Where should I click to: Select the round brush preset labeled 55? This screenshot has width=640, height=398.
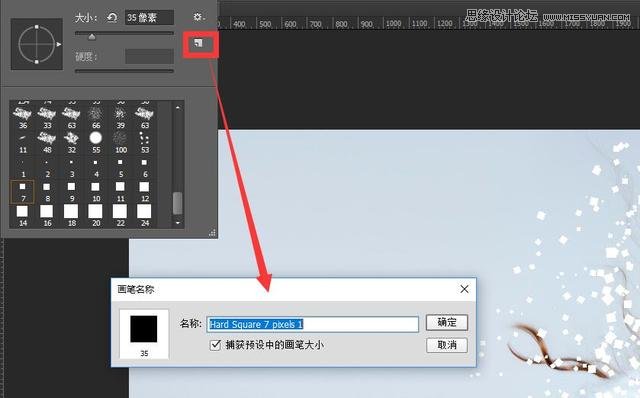pos(96,142)
